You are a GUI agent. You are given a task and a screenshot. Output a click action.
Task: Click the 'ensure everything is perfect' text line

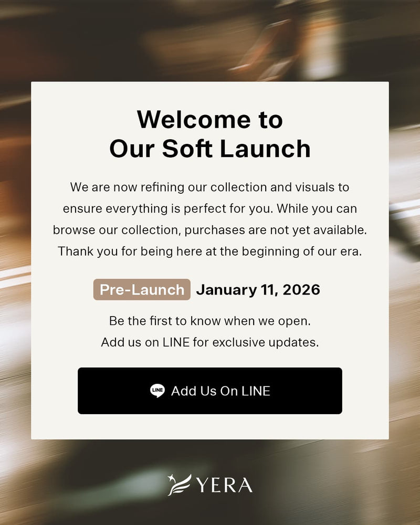[x=210, y=208]
